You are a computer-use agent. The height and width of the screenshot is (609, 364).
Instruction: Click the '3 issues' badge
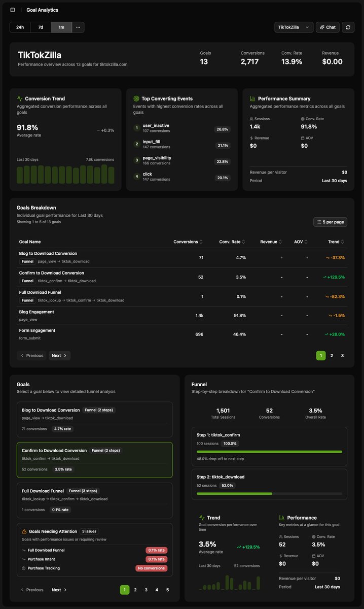click(90, 531)
